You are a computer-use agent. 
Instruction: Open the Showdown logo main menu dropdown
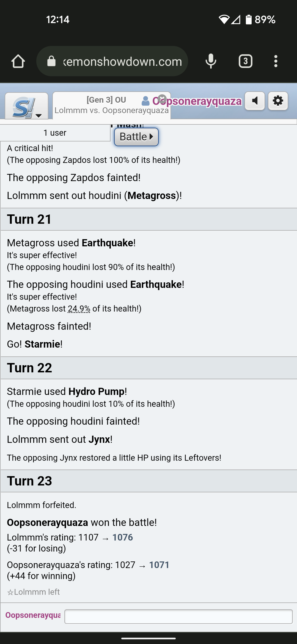click(27, 107)
